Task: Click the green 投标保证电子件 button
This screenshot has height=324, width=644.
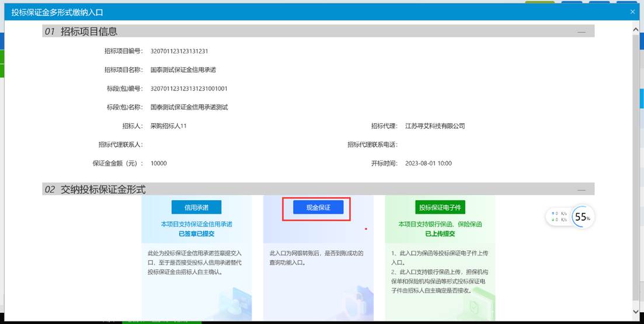Action: (x=440, y=208)
